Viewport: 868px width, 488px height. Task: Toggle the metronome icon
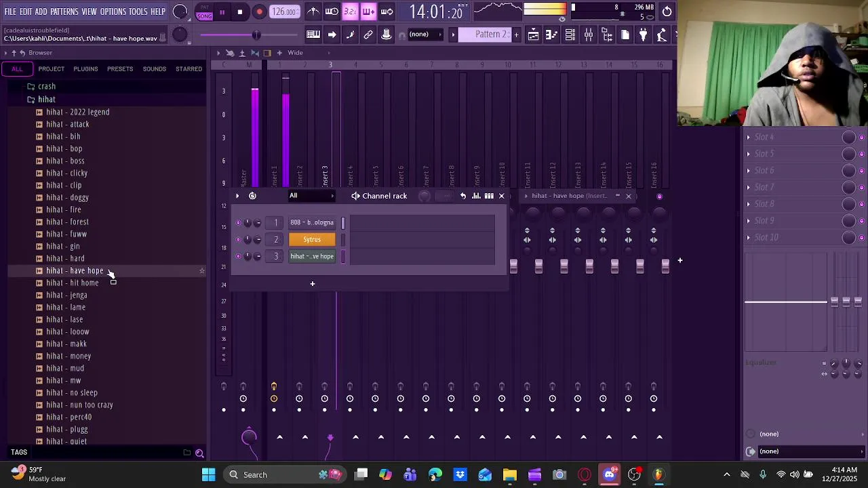(313, 12)
